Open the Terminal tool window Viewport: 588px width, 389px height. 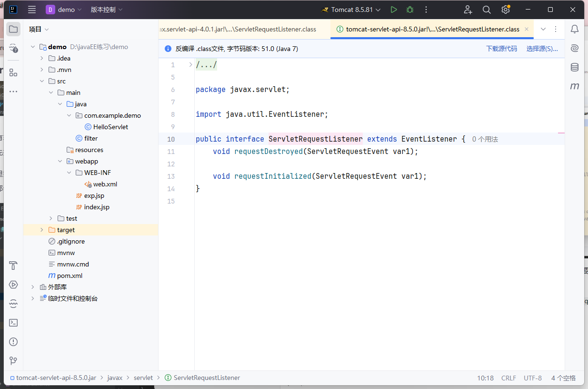(13, 323)
